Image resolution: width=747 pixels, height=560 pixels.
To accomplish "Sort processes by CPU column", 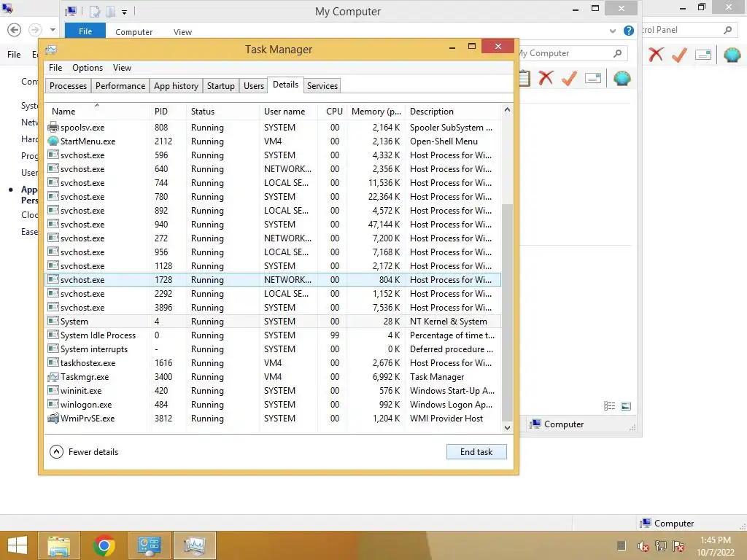I will tap(333, 111).
